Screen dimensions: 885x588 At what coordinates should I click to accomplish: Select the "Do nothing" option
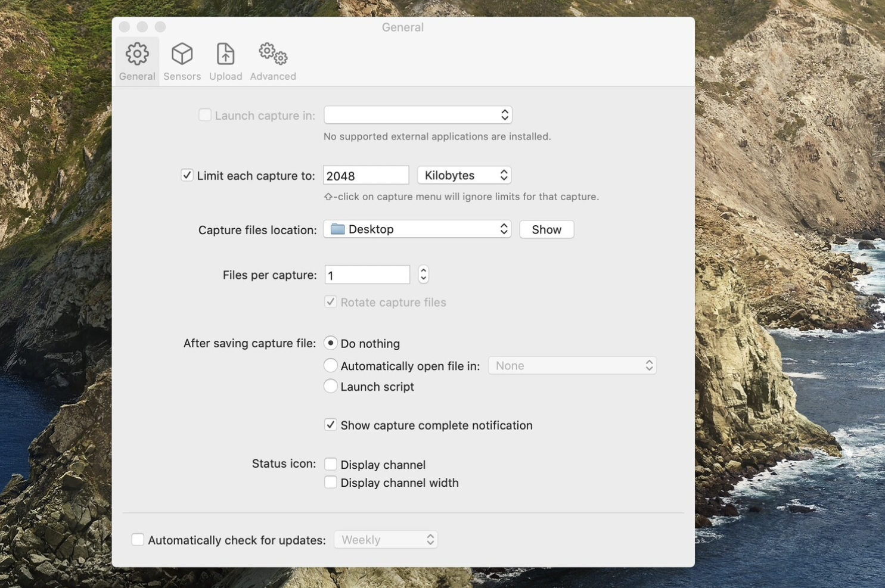331,343
